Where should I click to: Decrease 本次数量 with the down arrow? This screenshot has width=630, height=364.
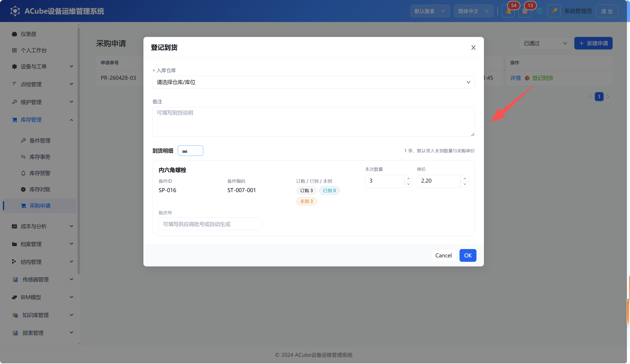click(x=408, y=184)
